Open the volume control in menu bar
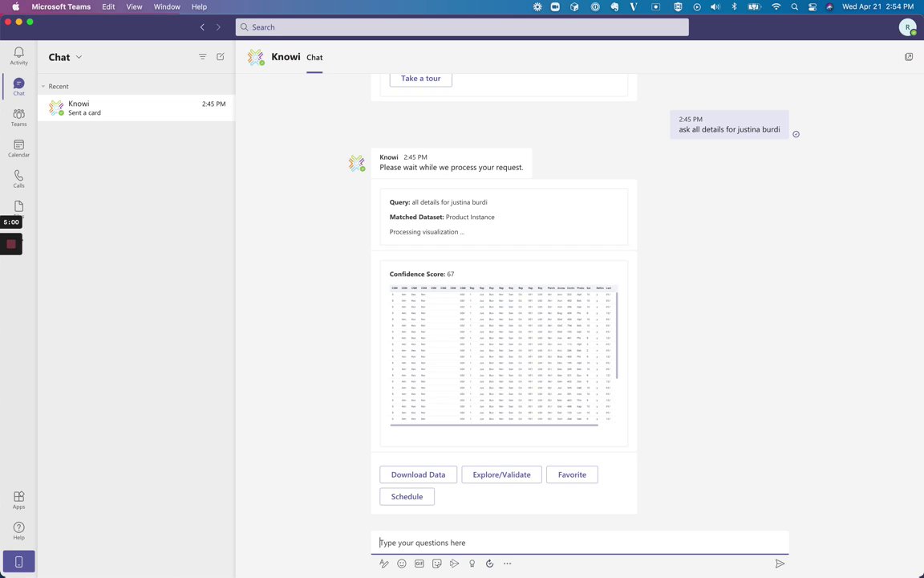 tap(715, 6)
